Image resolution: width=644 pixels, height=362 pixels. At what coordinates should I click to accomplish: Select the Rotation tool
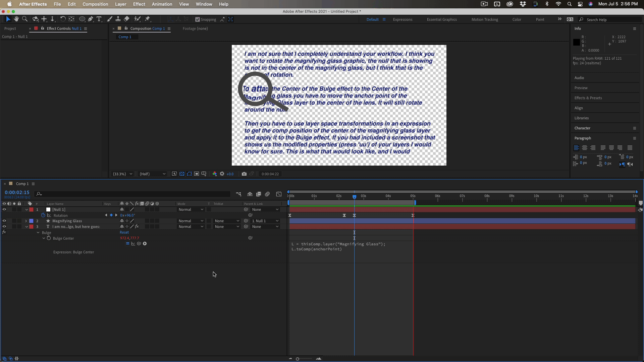[x=63, y=19]
